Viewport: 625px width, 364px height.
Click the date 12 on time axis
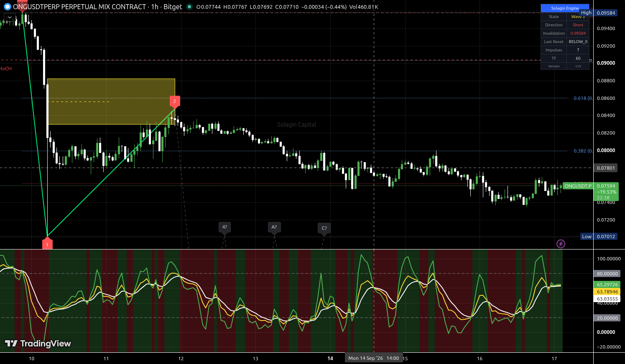click(x=181, y=359)
